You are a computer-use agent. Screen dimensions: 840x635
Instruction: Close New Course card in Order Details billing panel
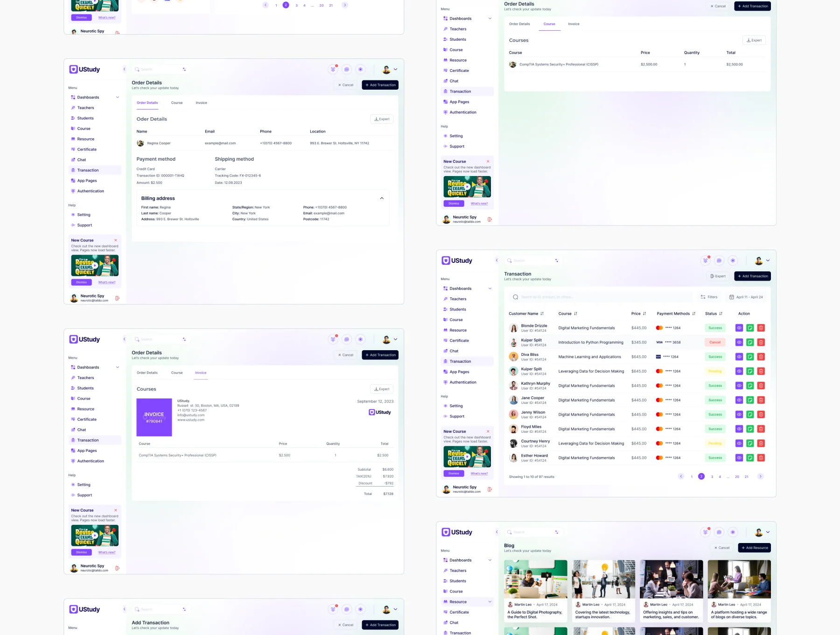click(x=116, y=240)
